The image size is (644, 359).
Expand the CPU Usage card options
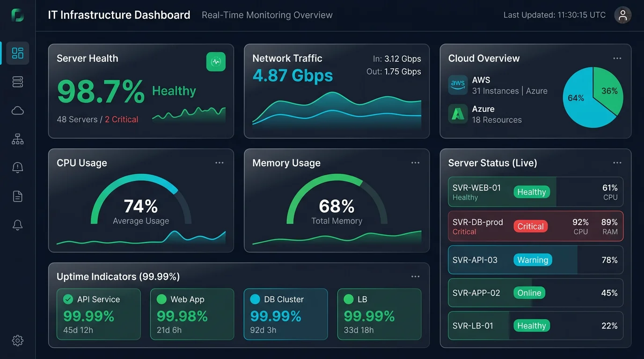pos(219,163)
